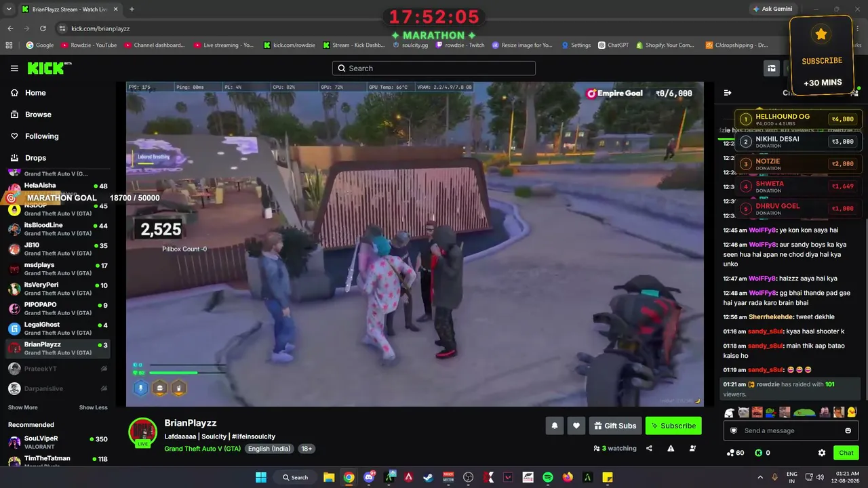Open Firefox from the taskbar
Image resolution: width=868 pixels, height=488 pixels.
568,477
